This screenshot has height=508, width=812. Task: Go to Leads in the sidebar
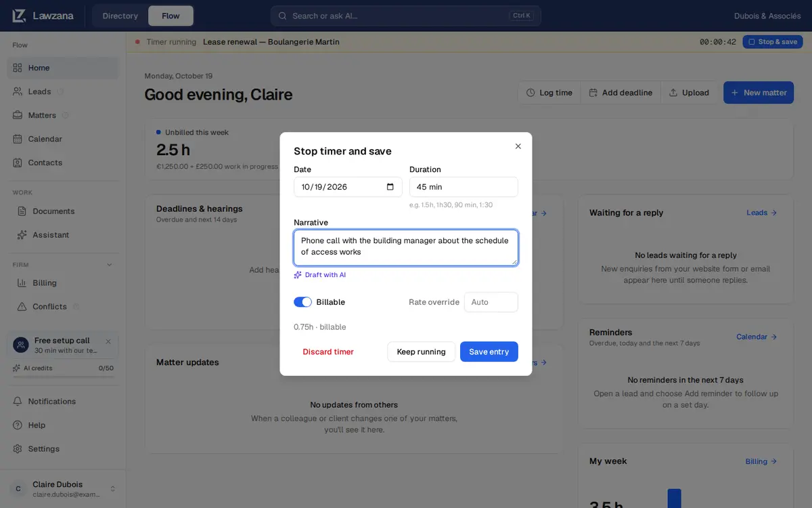(x=63, y=91)
